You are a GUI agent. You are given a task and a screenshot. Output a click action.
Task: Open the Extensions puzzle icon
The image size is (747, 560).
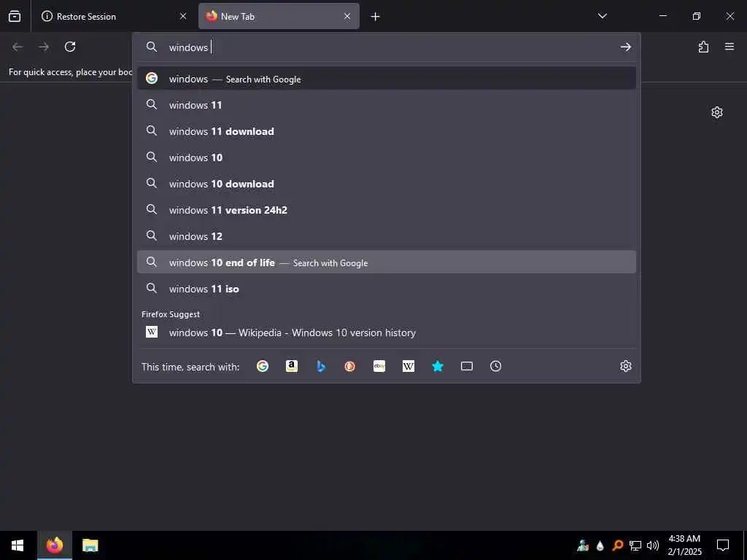coord(703,47)
